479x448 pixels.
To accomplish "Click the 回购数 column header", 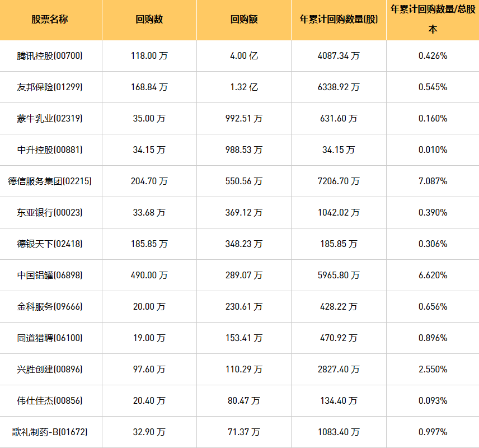I will point(149,19).
